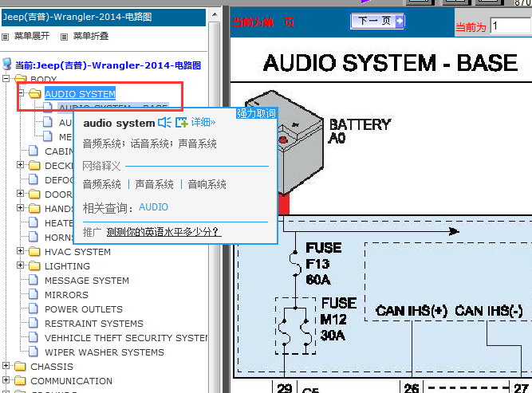This screenshot has height=393, width=532.
Task: Click the MESSAGE SYSTEM document icon
Action: (x=33, y=281)
